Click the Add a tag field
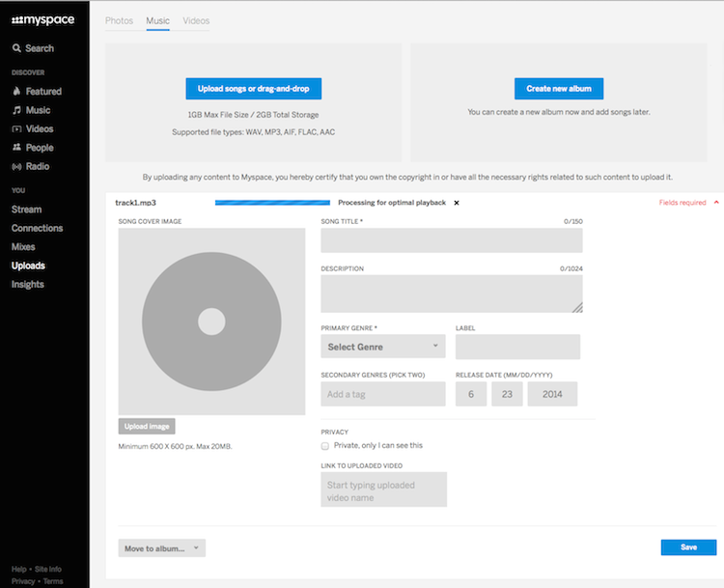This screenshot has height=588, width=724. tap(383, 394)
